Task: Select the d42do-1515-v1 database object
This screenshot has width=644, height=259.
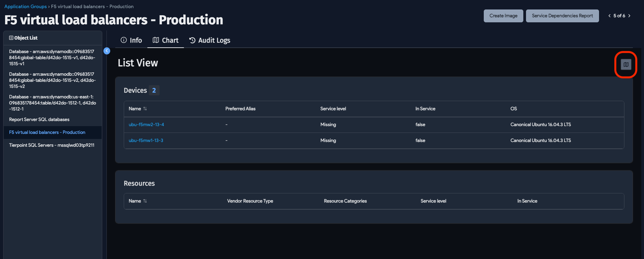Action: click(52, 57)
